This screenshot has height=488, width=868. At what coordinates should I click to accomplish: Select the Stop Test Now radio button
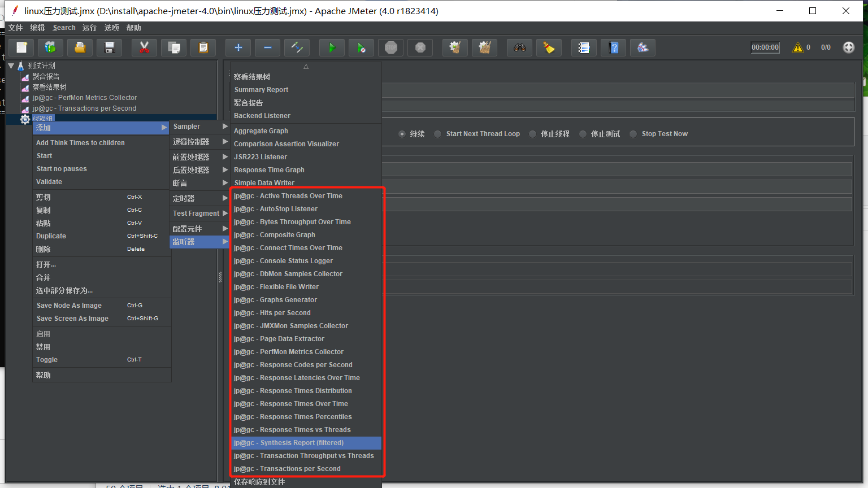(x=633, y=134)
